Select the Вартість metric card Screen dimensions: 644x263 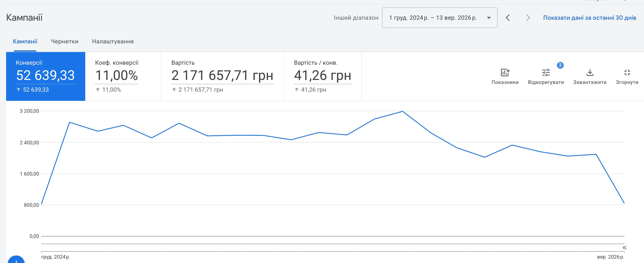tap(222, 76)
